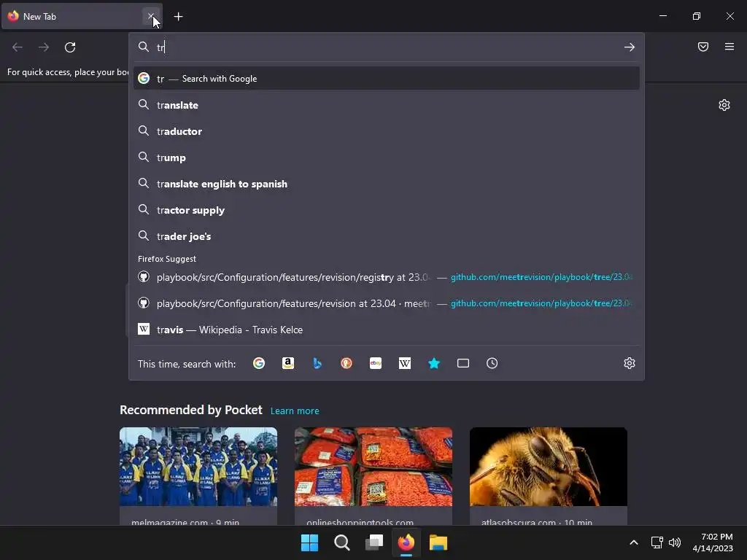Reload the current page
This screenshot has width=747, height=560.
click(70, 47)
